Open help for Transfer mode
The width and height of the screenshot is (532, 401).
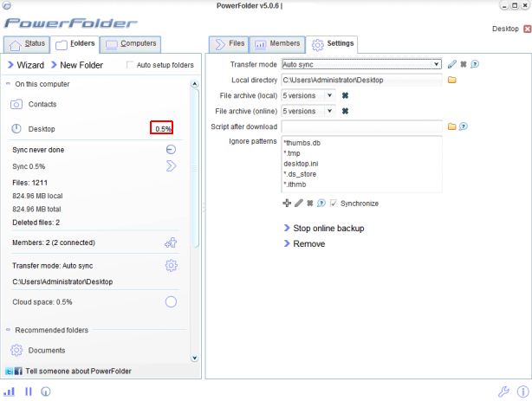tap(475, 64)
